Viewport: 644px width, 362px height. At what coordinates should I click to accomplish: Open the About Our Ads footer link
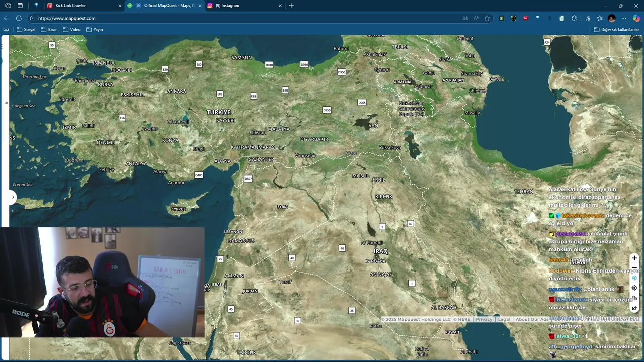point(532,319)
